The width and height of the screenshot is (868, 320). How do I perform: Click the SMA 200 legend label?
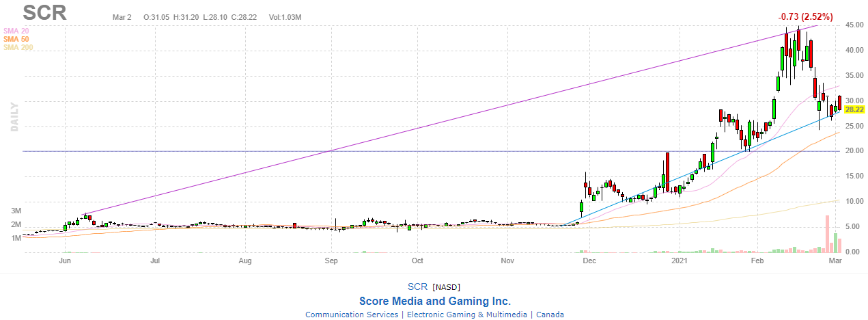coord(18,47)
